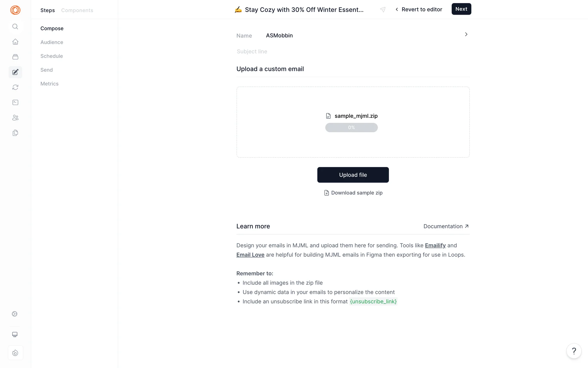Screen dimensions: 588x368
Task: Select the Audience step
Action: [x=52, y=42]
